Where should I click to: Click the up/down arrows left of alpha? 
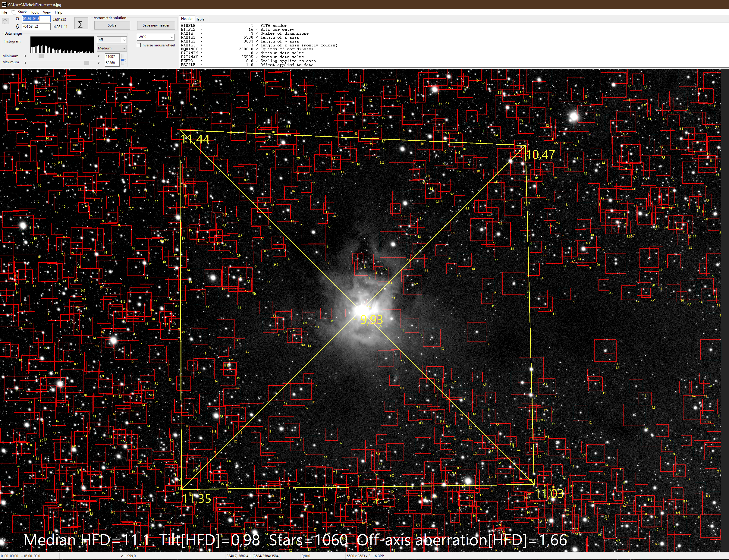5,21
